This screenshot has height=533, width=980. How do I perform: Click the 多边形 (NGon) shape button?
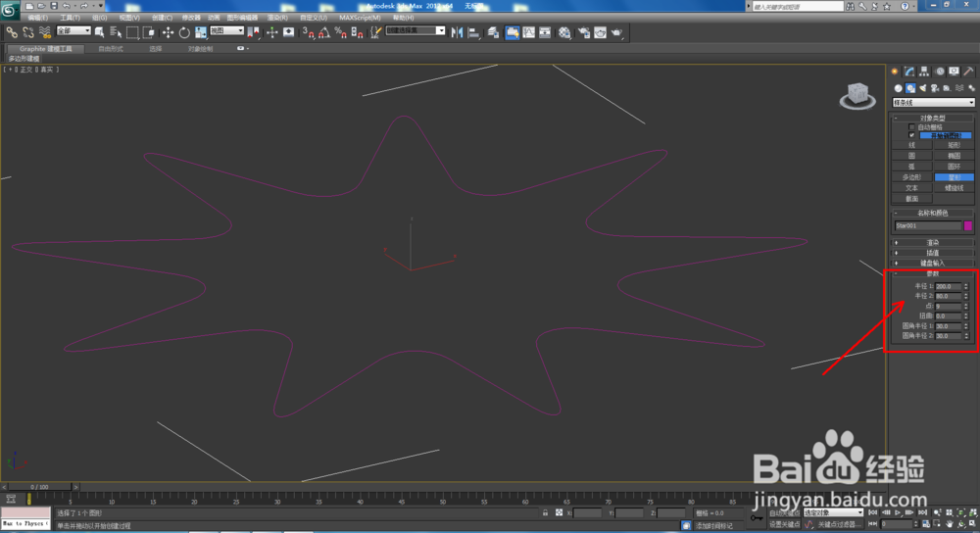coord(911,177)
